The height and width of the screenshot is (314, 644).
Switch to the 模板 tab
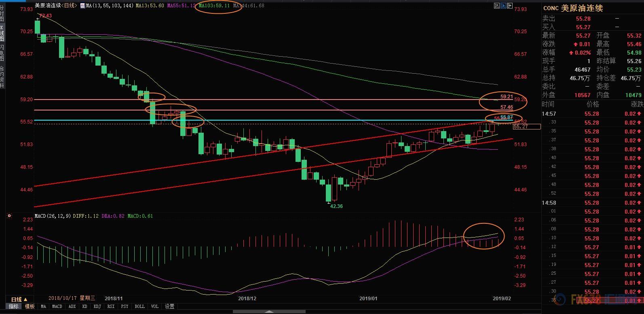click(30, 306)
